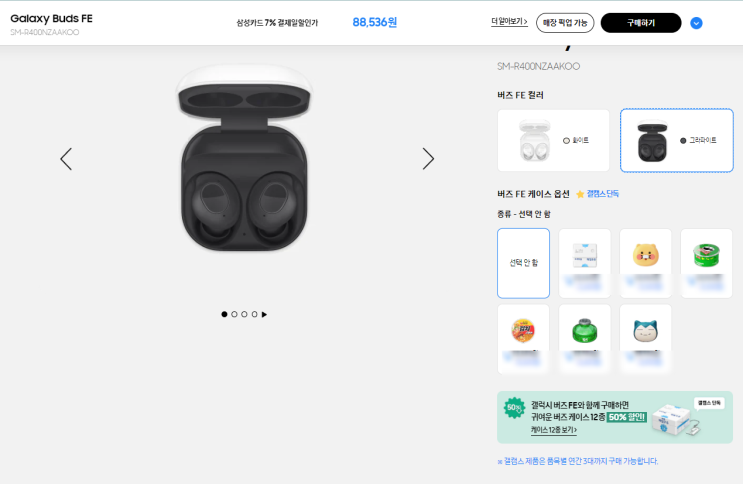Click the 갤캠스 단독 star label

(598, 194)
